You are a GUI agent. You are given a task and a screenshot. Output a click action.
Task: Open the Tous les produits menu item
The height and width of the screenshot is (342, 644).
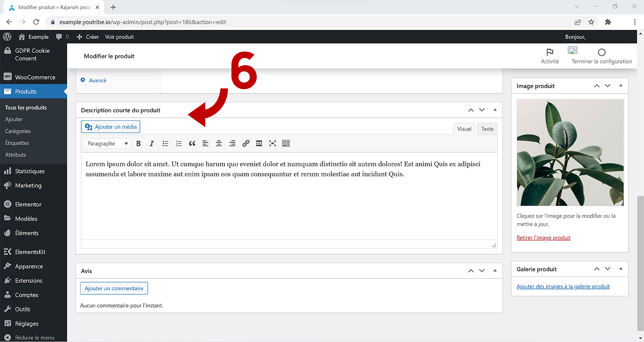click(25, 108)
